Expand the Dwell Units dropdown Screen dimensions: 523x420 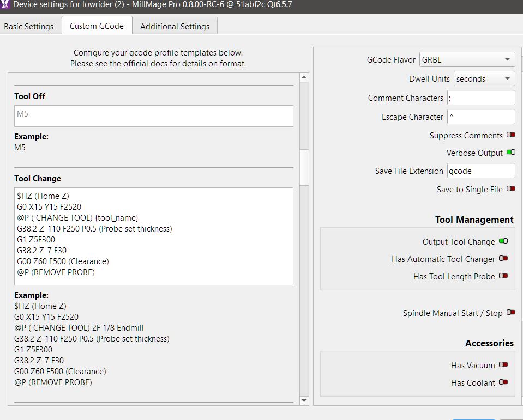484,79
